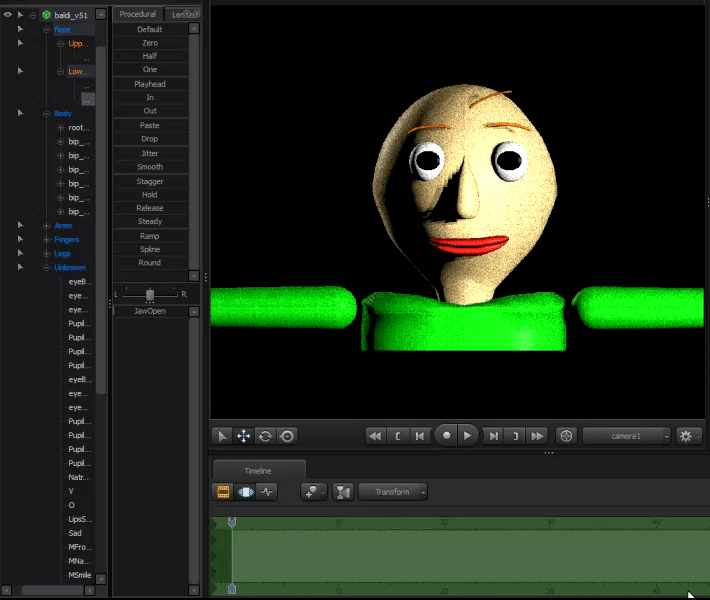This screenshot has width=710, height=600.
Task: Select the MSmile flex control
Action: (80, 575)
